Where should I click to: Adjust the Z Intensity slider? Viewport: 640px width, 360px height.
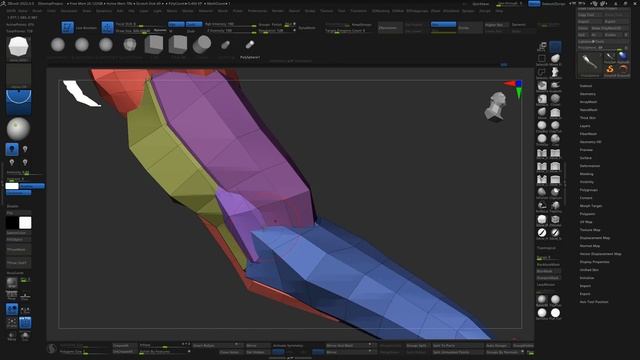pos(230,31)
